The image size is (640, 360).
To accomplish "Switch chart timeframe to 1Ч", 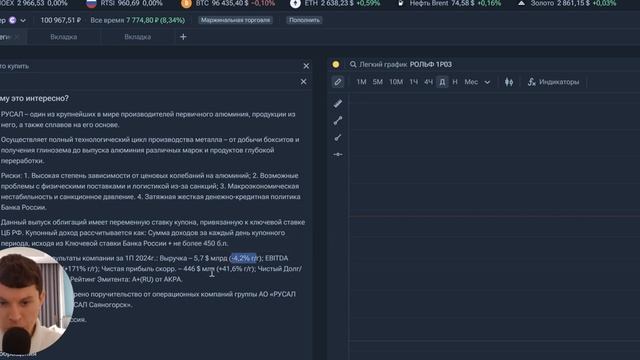I will pyautogui.click(x=413, y=82).
